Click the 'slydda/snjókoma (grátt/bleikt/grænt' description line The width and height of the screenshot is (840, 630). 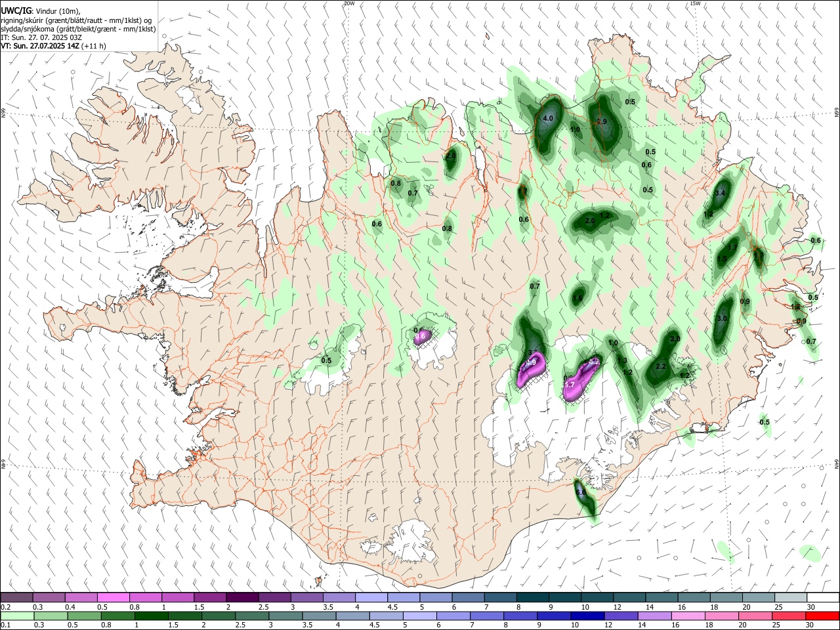(x=78, y=29)
